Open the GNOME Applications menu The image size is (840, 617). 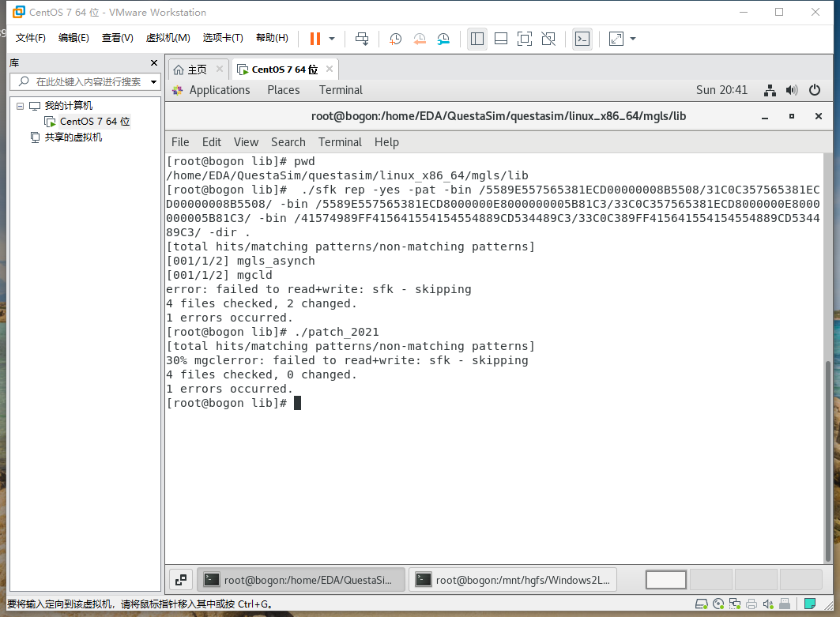[x=219, y=90]
